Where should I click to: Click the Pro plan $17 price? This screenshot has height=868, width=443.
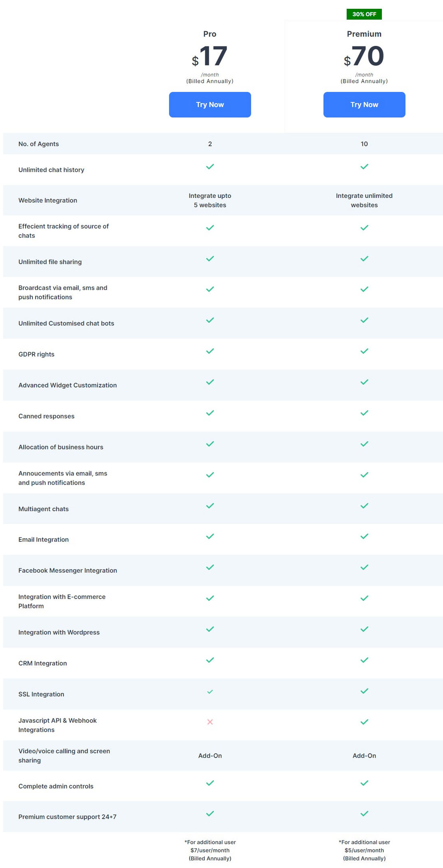click(x=210, y=56)
